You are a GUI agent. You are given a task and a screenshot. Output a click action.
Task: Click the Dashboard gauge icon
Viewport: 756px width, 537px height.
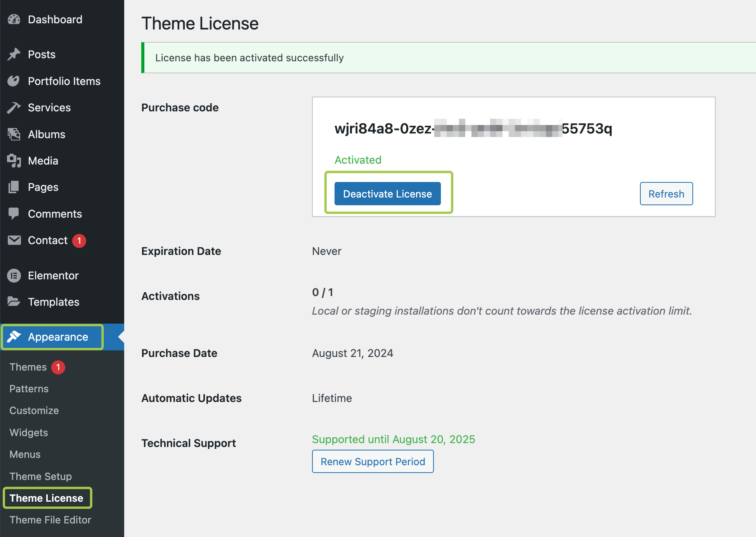tap(14, 19)
